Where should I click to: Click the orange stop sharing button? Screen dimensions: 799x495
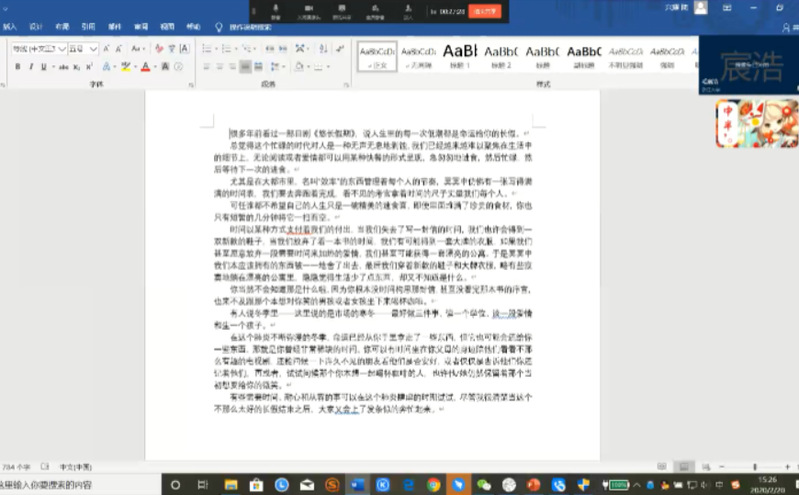tap(485, 11)
